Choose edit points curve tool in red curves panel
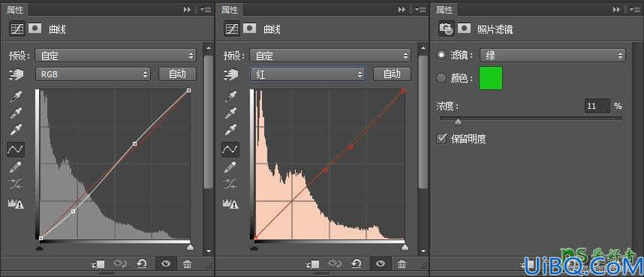Screen dimensions: 644x277 pos(230,149)
